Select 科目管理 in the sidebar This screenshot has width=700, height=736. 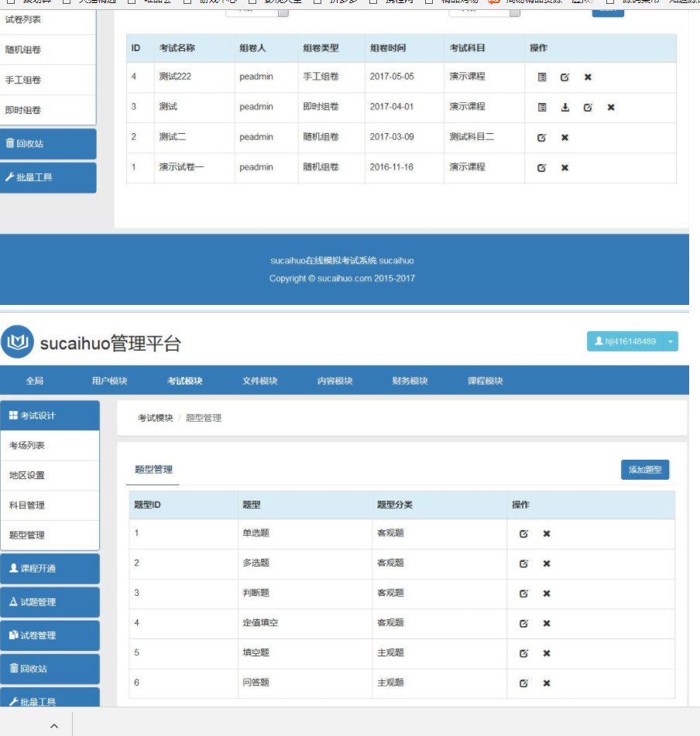pos(27,505)
